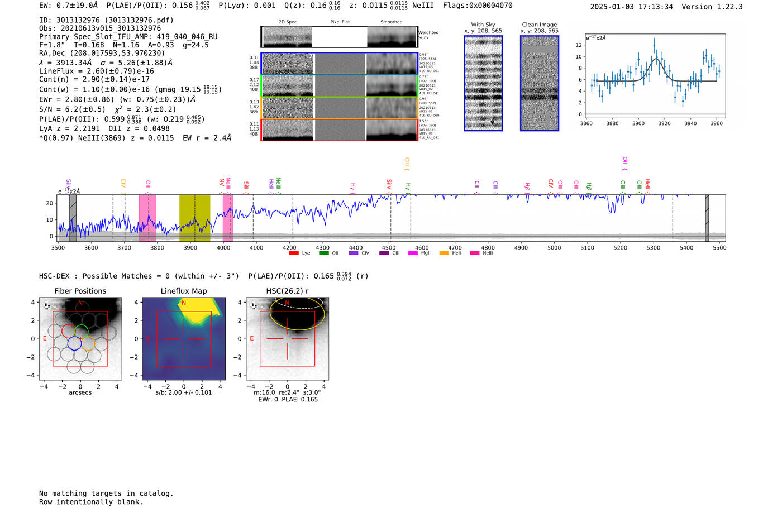This screenshot has height=532, width=782.
Task: Click the green OII legend swatch
Action: click(x=324, y=253)
